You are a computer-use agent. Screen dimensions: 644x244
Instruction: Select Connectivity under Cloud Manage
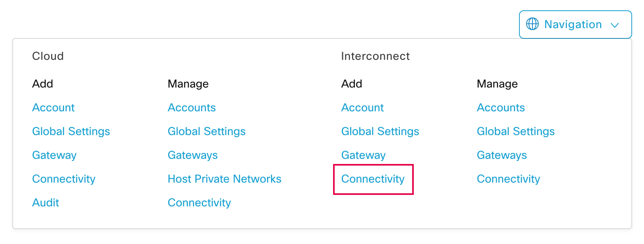click(199, 202)
